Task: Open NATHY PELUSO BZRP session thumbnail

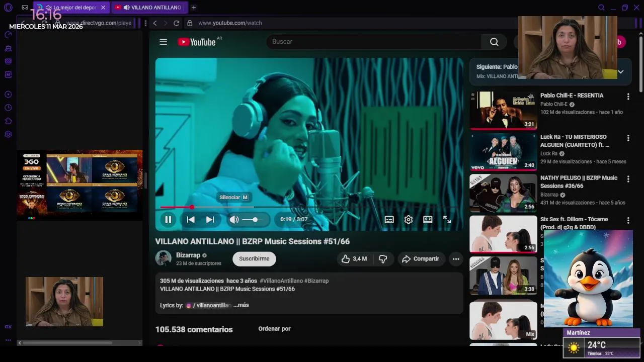Action: coord(503,193)
